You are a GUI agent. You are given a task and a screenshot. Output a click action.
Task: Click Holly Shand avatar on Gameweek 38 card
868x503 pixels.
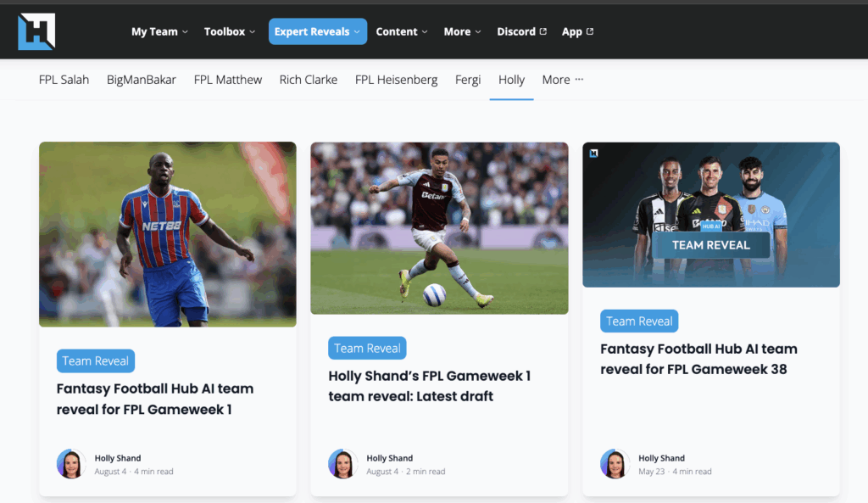coord(615,464)
